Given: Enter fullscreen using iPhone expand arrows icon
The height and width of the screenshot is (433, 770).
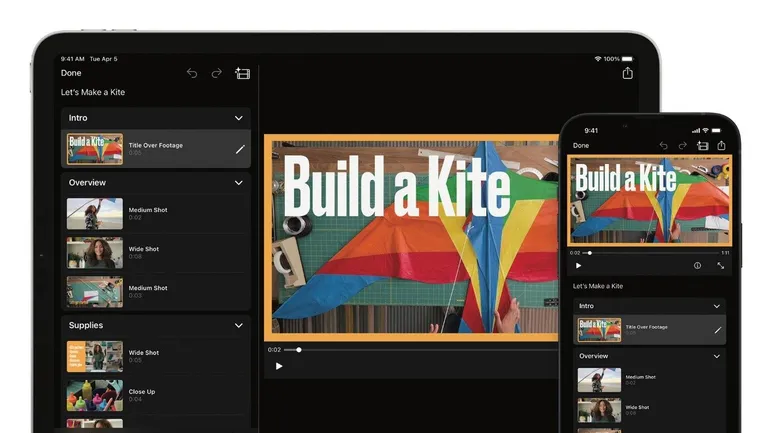Looking at the screenshot, I should 720,266.
